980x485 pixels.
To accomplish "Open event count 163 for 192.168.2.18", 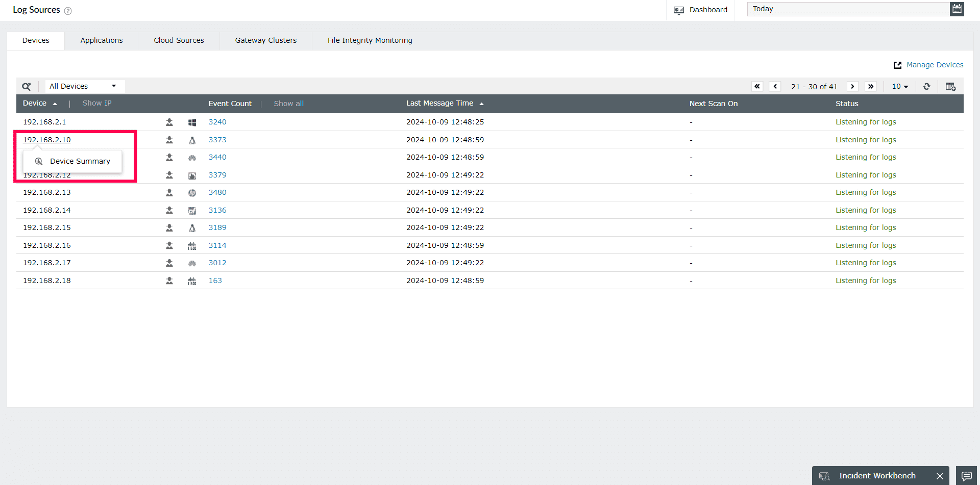I will tap(215, 280).
